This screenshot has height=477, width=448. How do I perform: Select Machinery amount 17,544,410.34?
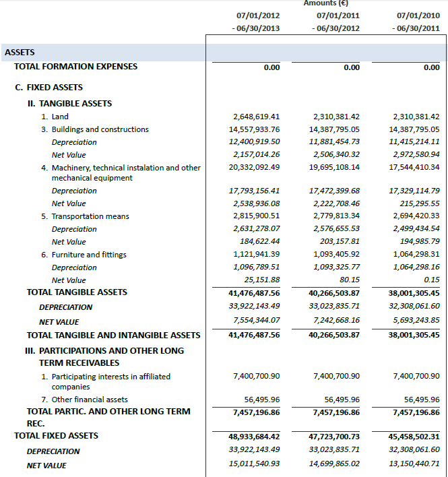point(416,168)
